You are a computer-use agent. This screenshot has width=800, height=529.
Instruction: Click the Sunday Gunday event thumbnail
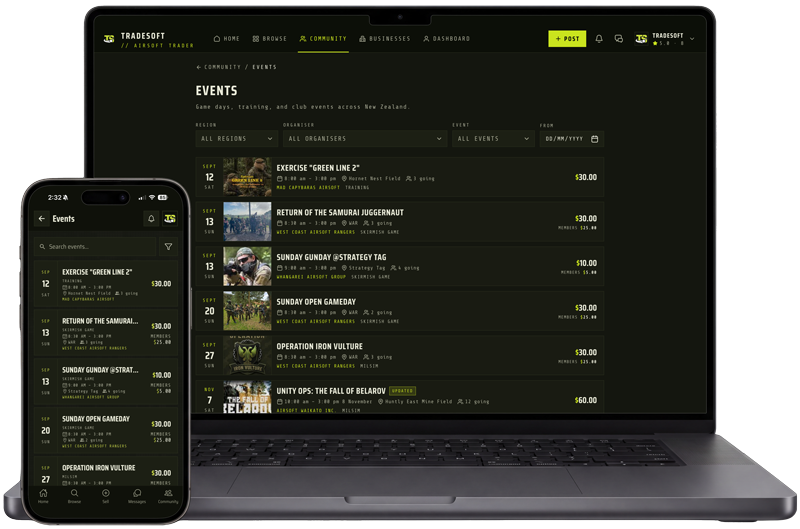click(x=247, y=266)
